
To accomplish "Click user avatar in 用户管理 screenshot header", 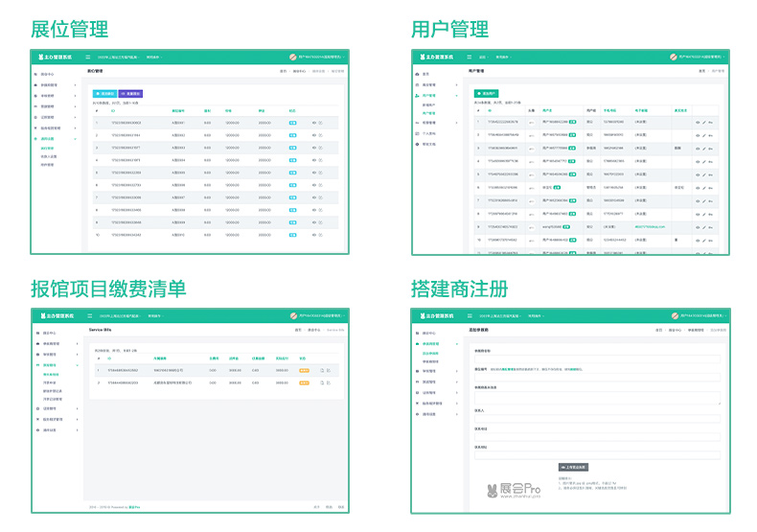I will pyautogui.click(x=674, y=57).
